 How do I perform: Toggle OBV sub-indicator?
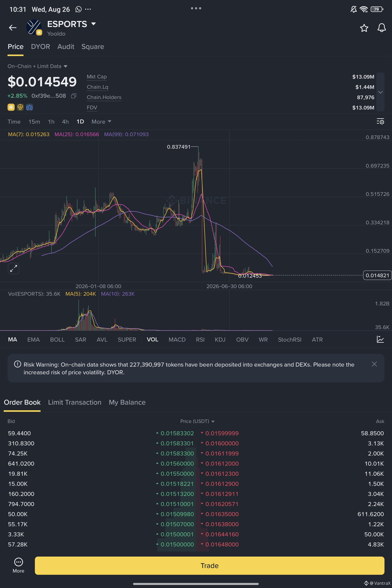pyautogui.click(x=242, y=340)
